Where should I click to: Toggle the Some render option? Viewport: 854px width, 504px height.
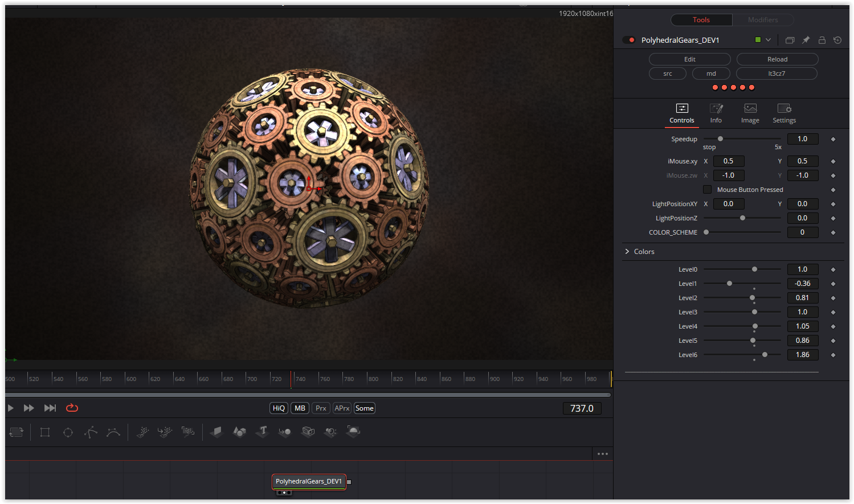click(x=365, y=408)
